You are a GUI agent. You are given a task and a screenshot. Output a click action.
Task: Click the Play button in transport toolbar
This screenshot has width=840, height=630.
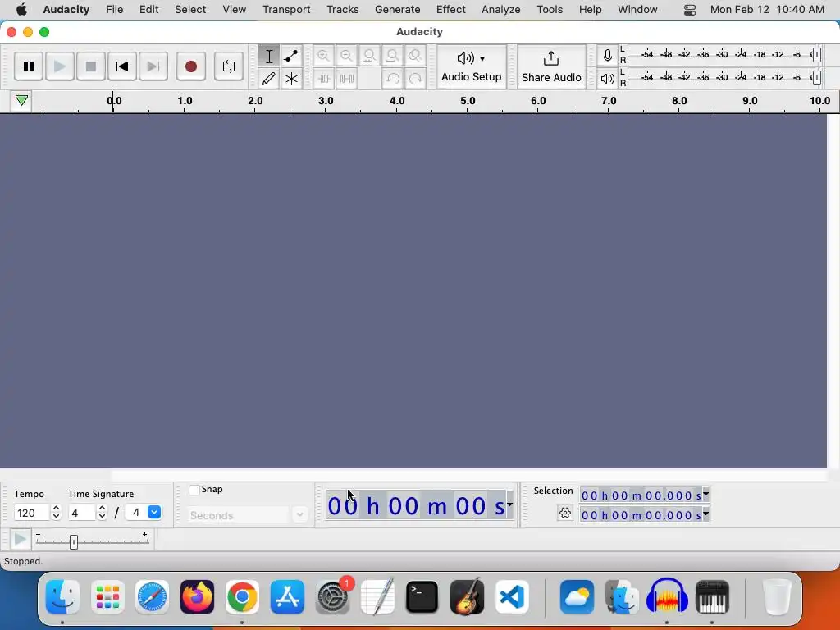pos(59,66)
